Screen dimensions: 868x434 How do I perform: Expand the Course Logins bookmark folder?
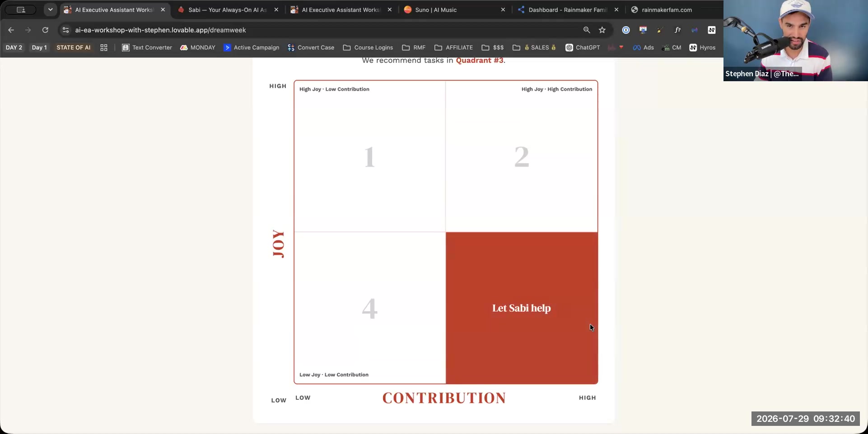[x=368, y=48]
